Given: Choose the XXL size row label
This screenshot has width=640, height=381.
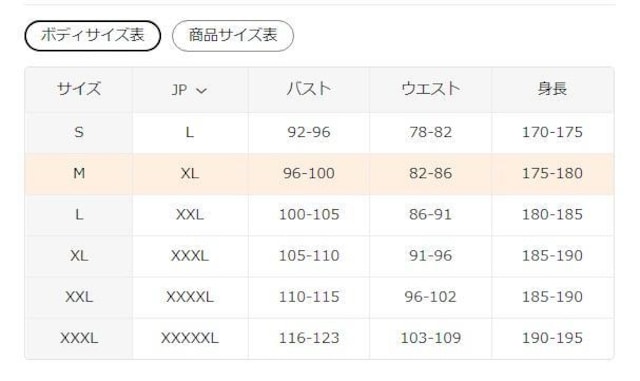Looking at the screenshot, I should (79, 297).
